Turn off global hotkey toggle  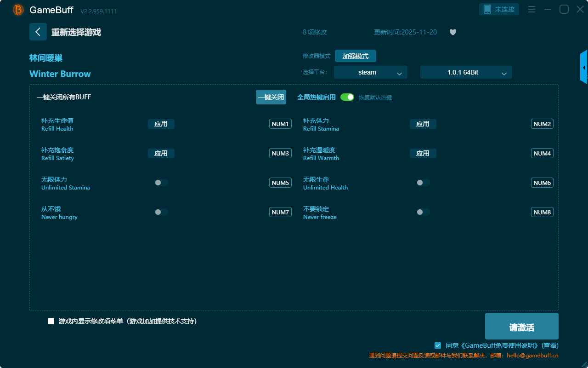click(x=347, y=97)
